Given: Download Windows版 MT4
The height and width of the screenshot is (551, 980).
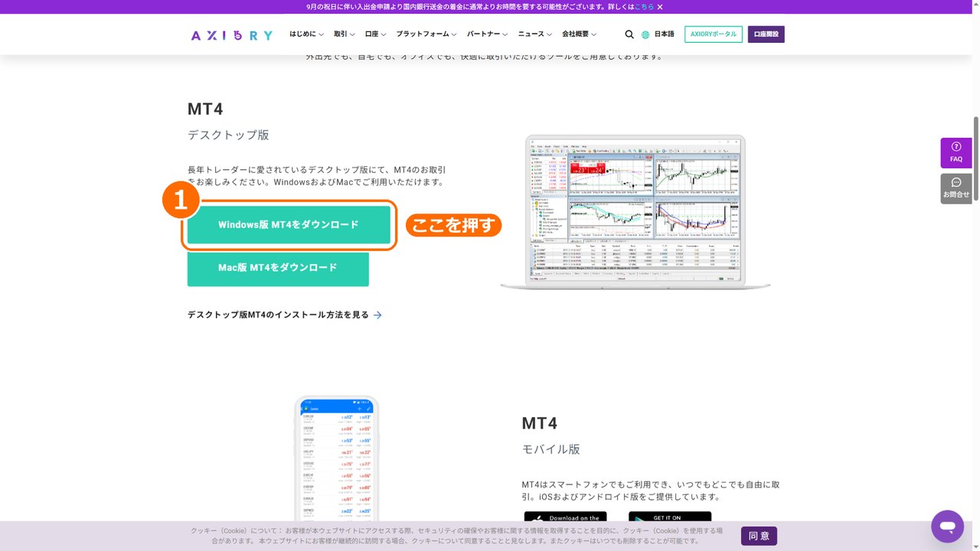Looking at the screenshot, I should [289, 225].
